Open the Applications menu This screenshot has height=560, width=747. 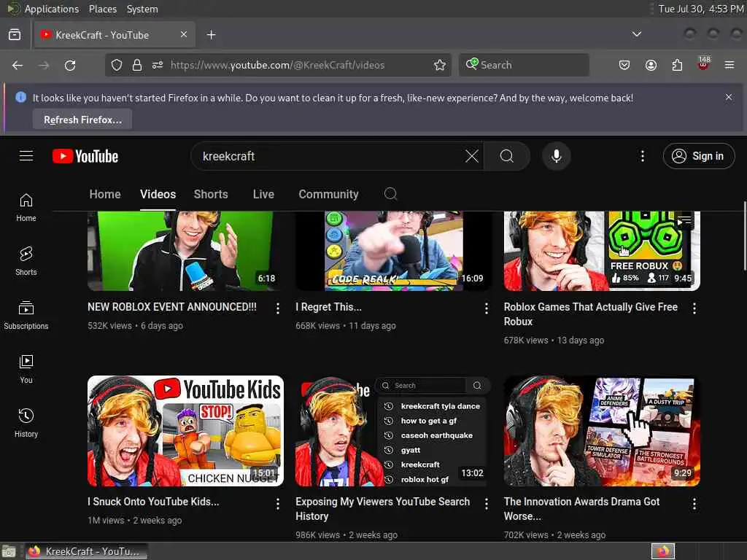click(52, 9)
